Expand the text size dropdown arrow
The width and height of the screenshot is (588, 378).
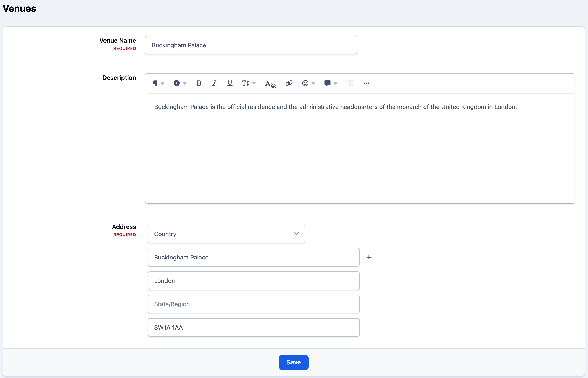point(254,83)
